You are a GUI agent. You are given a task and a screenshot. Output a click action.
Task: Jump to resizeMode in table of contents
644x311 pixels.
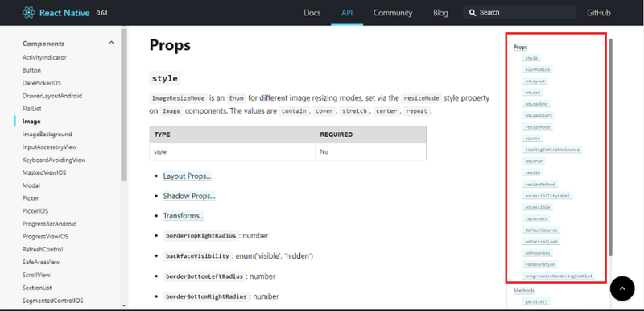pos(538,127)
